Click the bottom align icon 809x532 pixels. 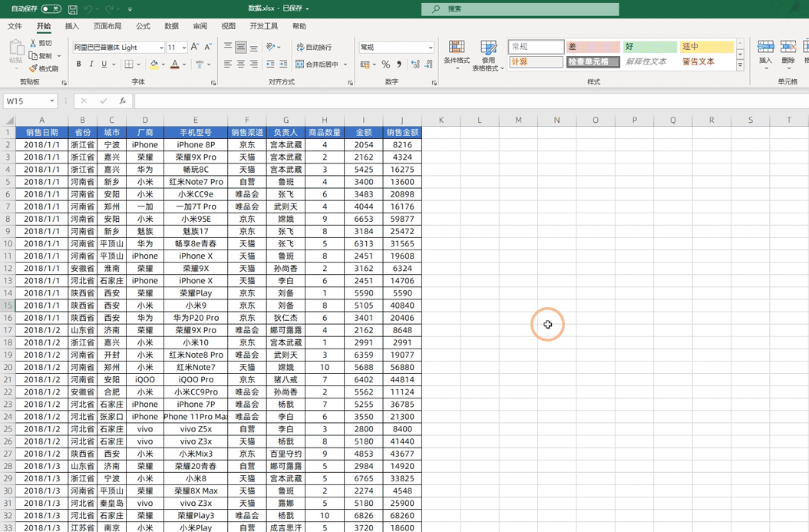coord(254,47)
